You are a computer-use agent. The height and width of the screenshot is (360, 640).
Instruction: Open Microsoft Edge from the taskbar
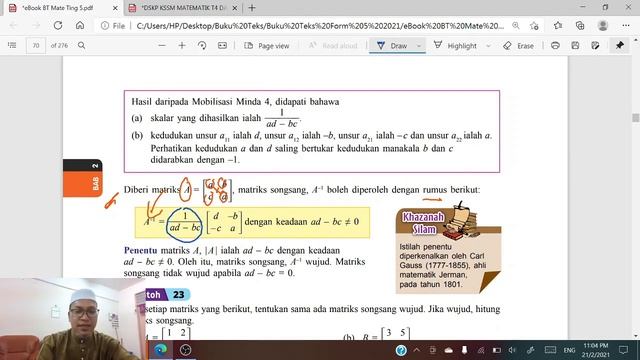click(161, 350)
